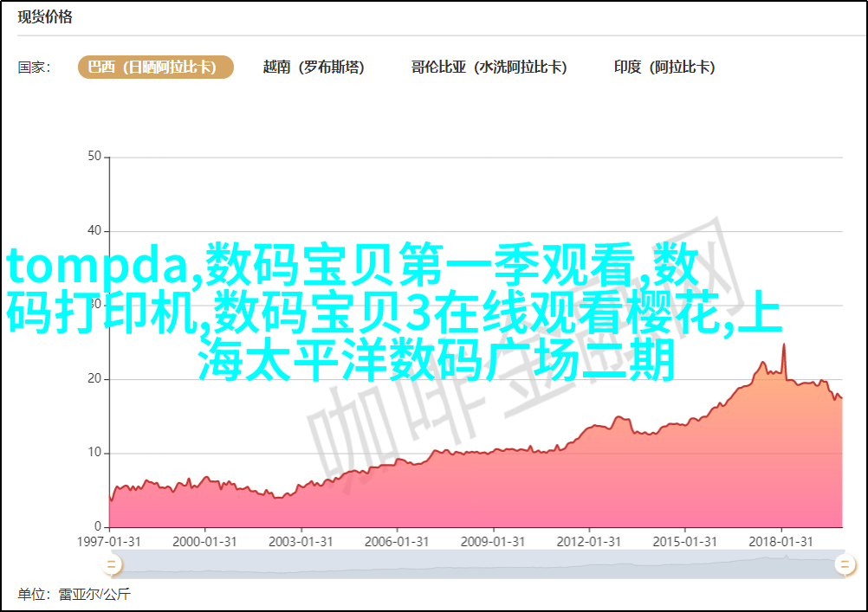
Task: Click the data zoom slider track
Action: tap(476, 565)
